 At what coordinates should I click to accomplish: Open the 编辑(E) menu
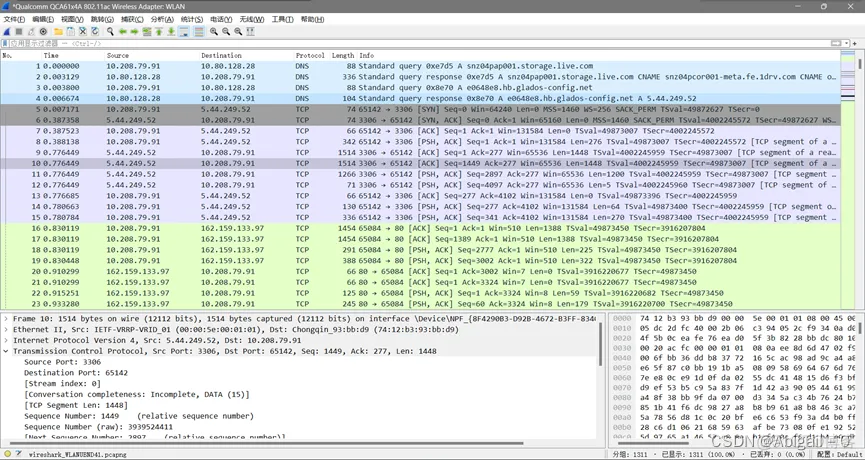[x=43, y=19]
